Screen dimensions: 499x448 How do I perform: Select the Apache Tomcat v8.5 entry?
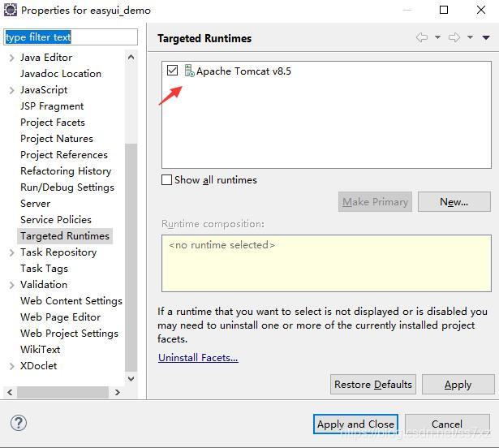point(243,71)
